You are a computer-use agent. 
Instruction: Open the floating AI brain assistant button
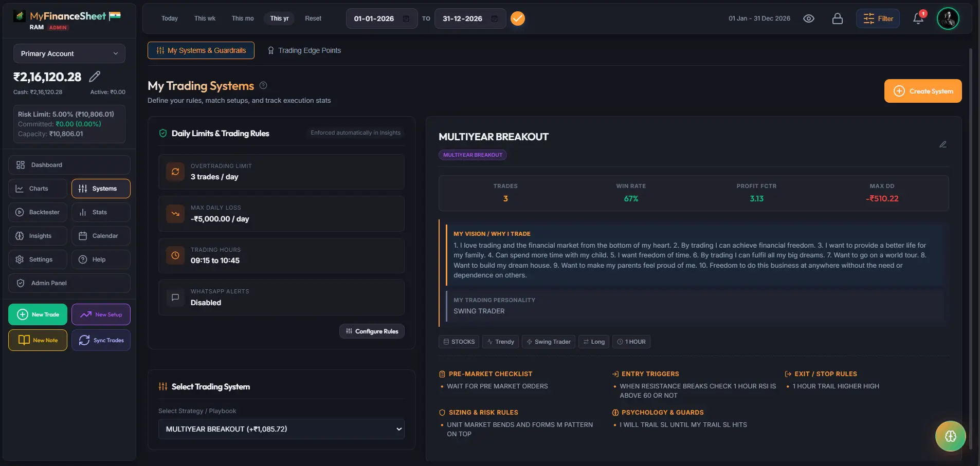(951, 436)
